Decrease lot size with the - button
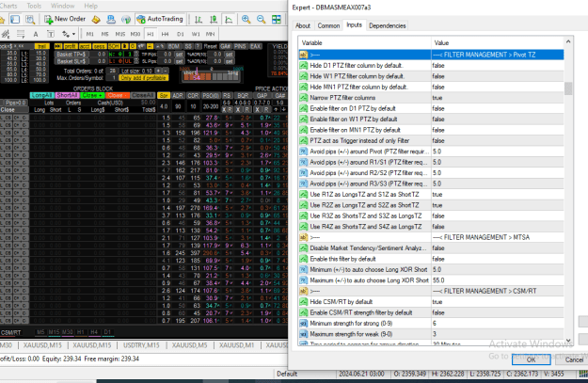The width and height of the screenshot is (588, 383). tap(166, 71)
